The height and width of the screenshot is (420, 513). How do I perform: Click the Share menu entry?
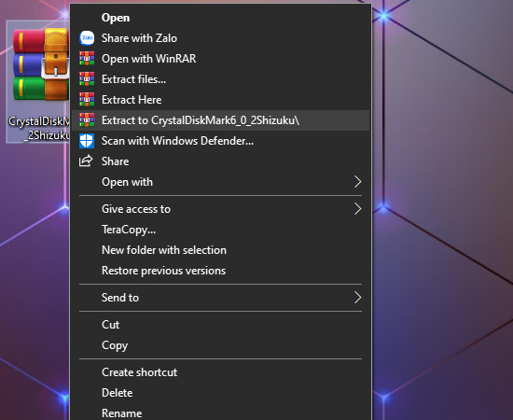pos(220,161)
